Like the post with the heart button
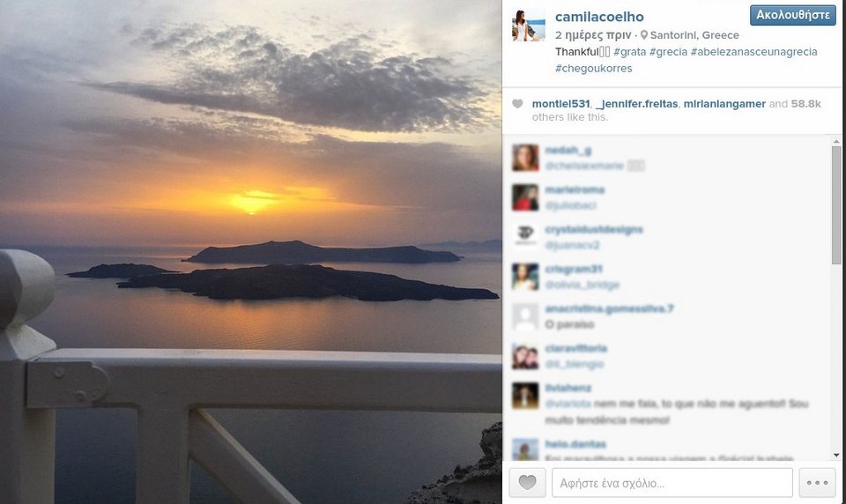 pos(527,482)
